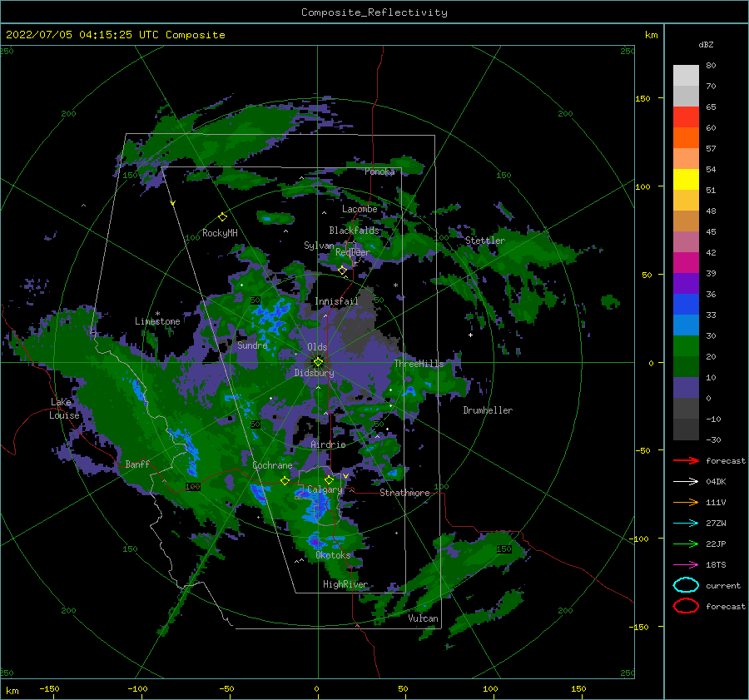Screen dimensions: 749x700
Task: Click the dBZ legend heading
Action: pyautogui.click(x=706, y=44)
